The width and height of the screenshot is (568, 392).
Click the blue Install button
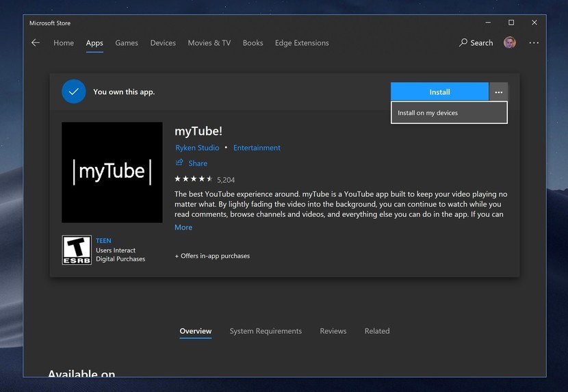click(x=439, y=92)
